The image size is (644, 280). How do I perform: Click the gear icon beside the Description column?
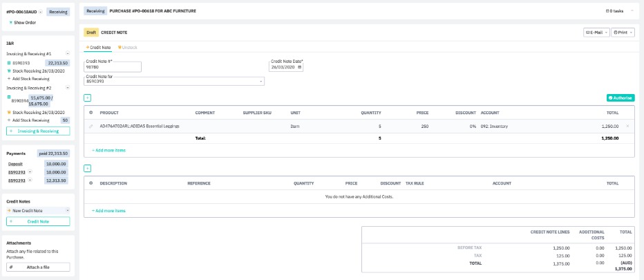tap(91, 183)
